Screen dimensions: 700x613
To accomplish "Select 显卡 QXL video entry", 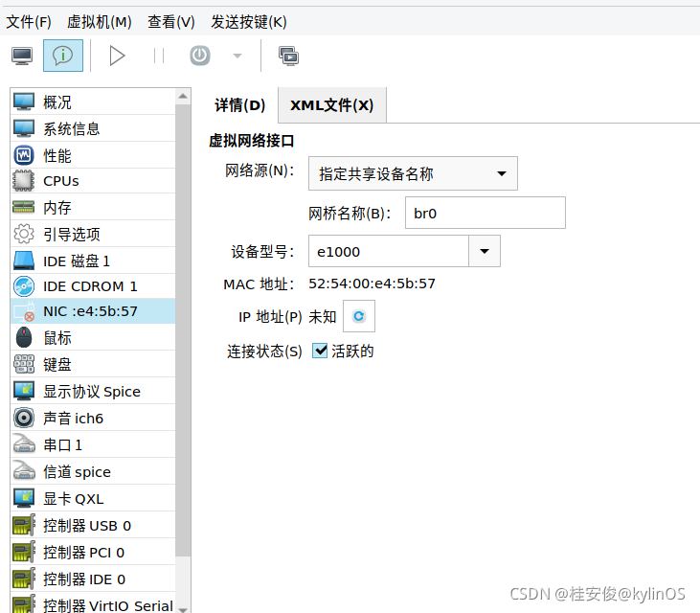I will pyautogui.click(x=93, y=498).
